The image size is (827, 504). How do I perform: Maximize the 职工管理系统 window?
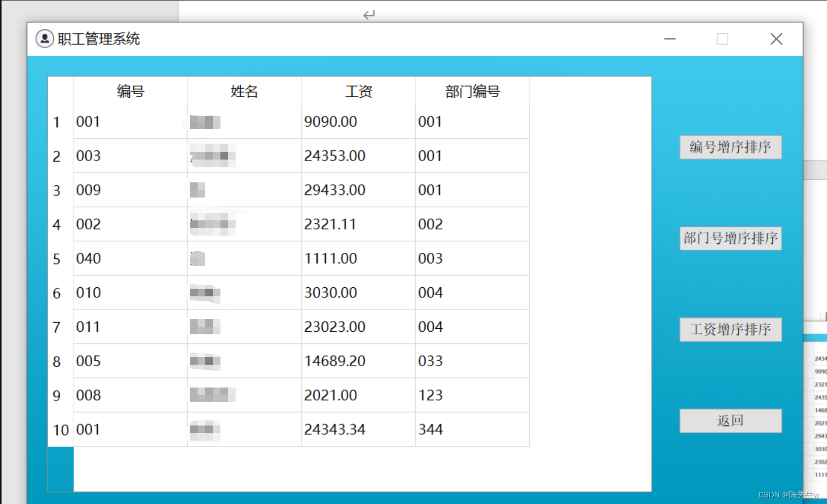pos(723,39)
